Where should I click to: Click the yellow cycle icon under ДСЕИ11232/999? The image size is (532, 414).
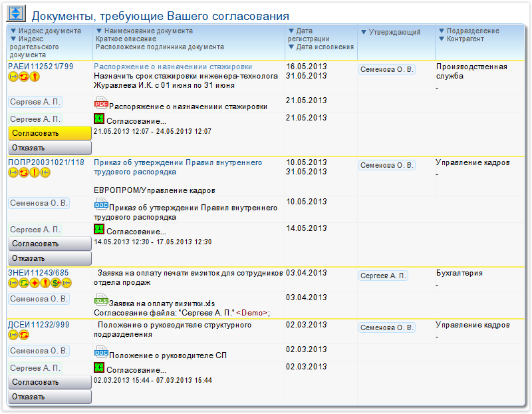pos(24,334)
